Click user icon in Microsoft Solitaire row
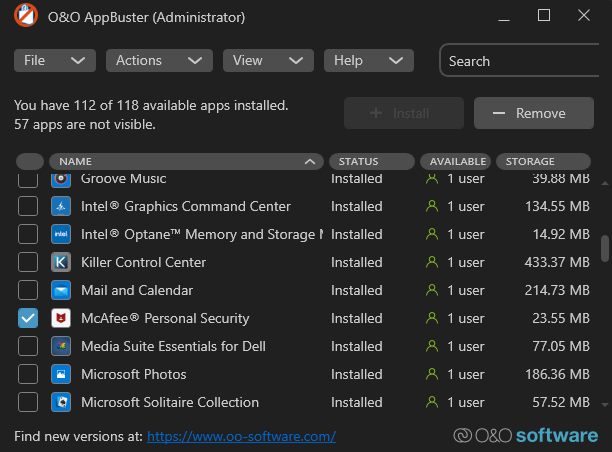 click(x=432, y=402)
